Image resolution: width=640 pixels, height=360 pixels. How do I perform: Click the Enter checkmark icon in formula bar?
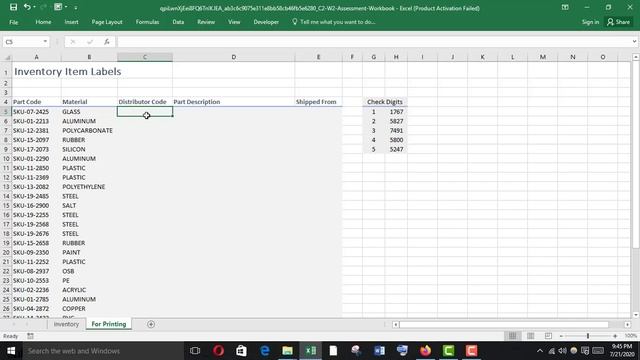pyautogui.click(x=90, y=42)
